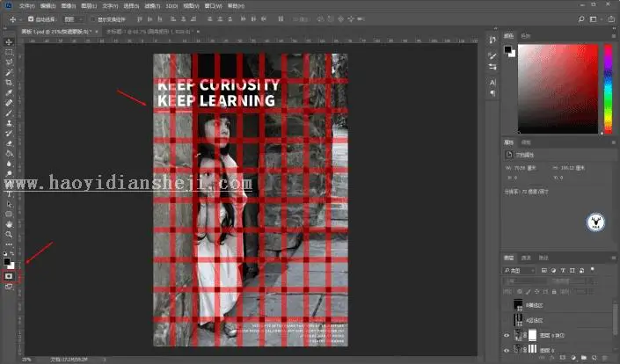Viewport: 620px width, 364px height.
Task: Select the Rectangular Marquee tool
Action: point(9,52)
